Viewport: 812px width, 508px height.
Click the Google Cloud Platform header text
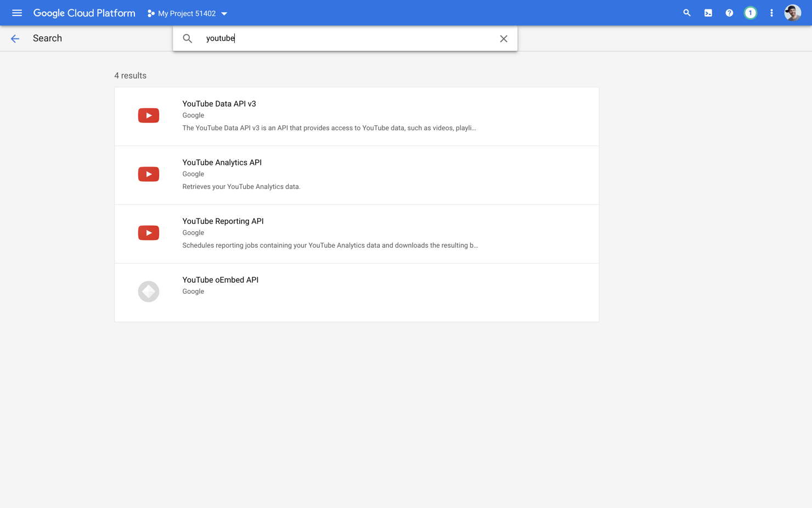[x=84, y=13]
